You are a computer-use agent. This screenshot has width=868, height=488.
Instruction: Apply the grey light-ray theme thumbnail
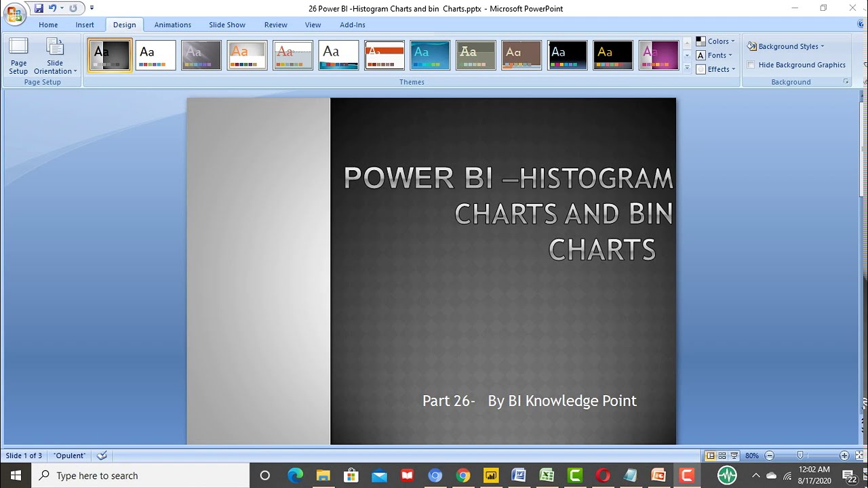click(x=201, y=55)
